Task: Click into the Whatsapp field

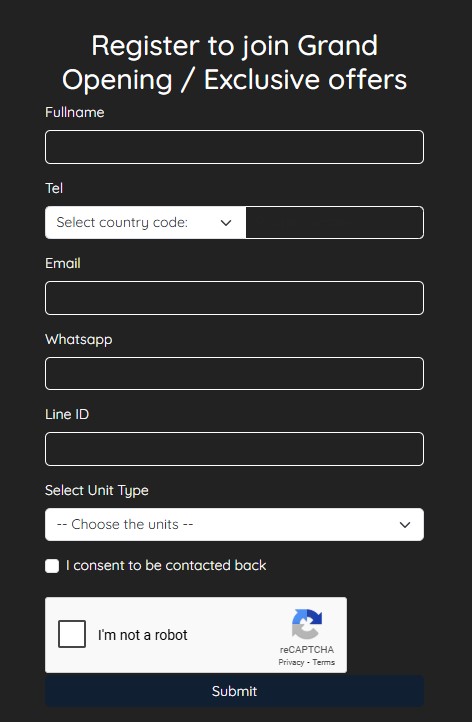Action: (234, 373)
